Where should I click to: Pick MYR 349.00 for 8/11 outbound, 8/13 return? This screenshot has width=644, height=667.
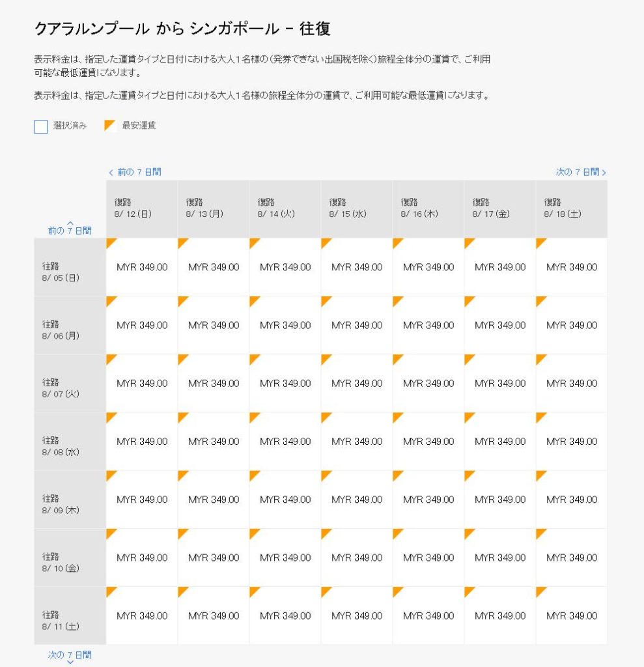click(214, 616)
